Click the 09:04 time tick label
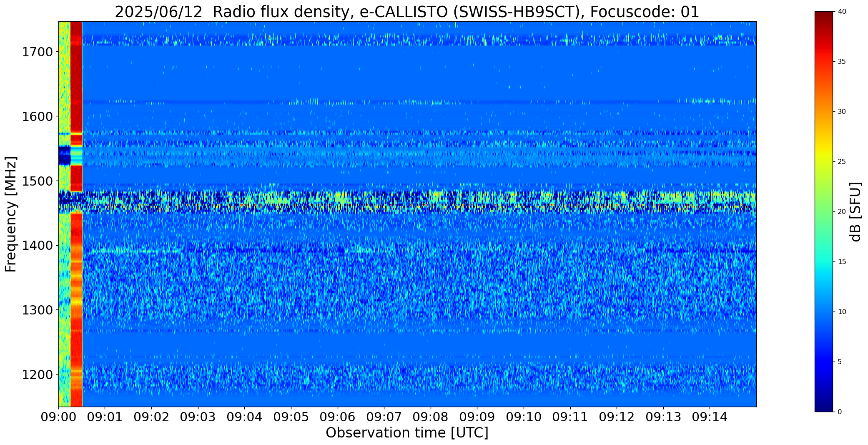 click(244, 417)
